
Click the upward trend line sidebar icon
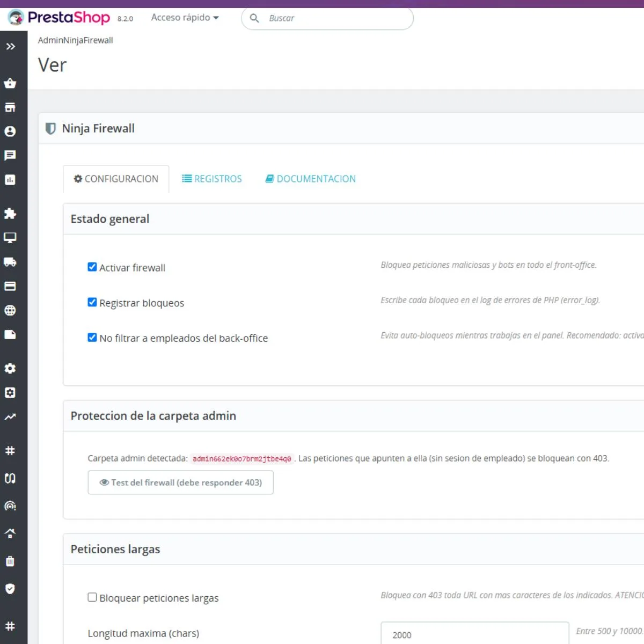coord(10,417)
